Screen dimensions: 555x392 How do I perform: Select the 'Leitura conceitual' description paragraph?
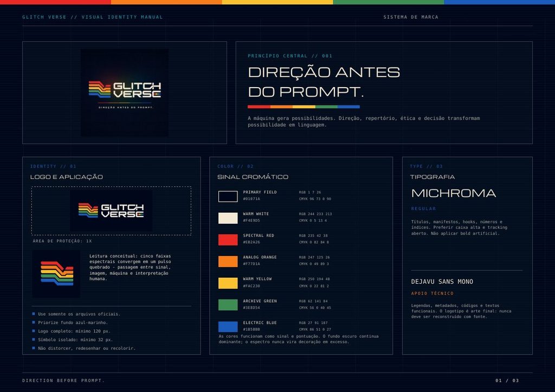point(130,267)
